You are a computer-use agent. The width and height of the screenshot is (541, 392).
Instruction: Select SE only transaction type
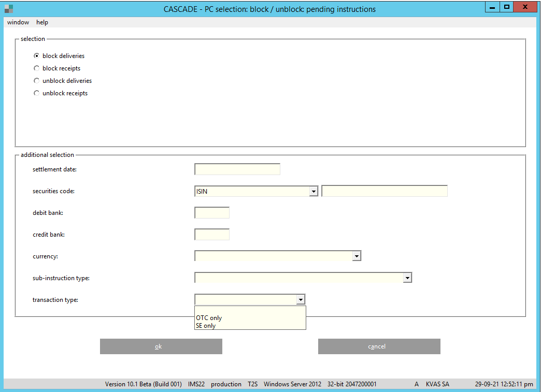pyautogui.click(x=206, y=326)
